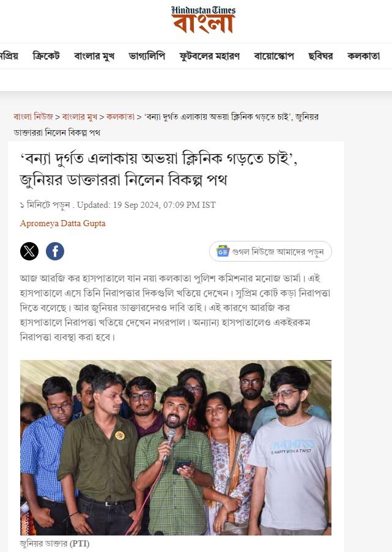Open the বায়োস্কোপ section

274,56
